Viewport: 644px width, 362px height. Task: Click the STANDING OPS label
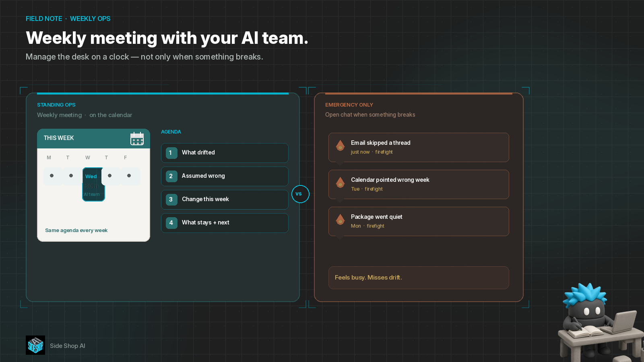tap(56, 105)
